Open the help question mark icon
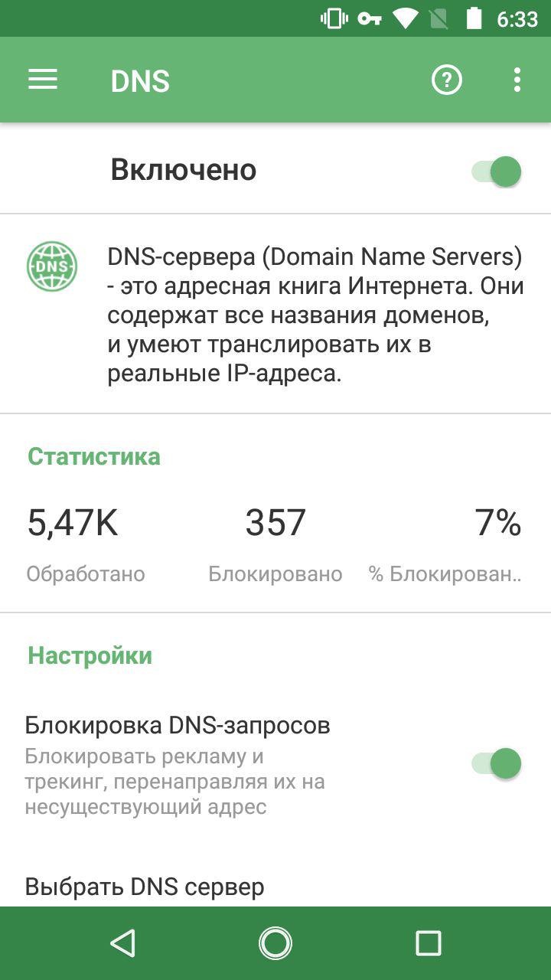The height and width of the screenshot is (980, 551). [447, 80]
